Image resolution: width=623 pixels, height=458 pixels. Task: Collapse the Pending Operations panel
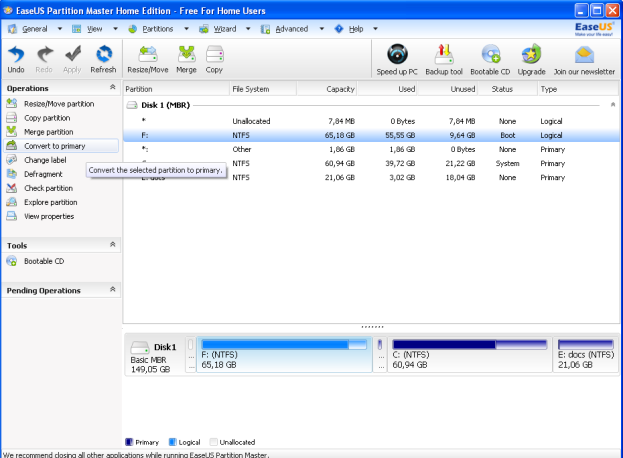[x=112, y=289]
